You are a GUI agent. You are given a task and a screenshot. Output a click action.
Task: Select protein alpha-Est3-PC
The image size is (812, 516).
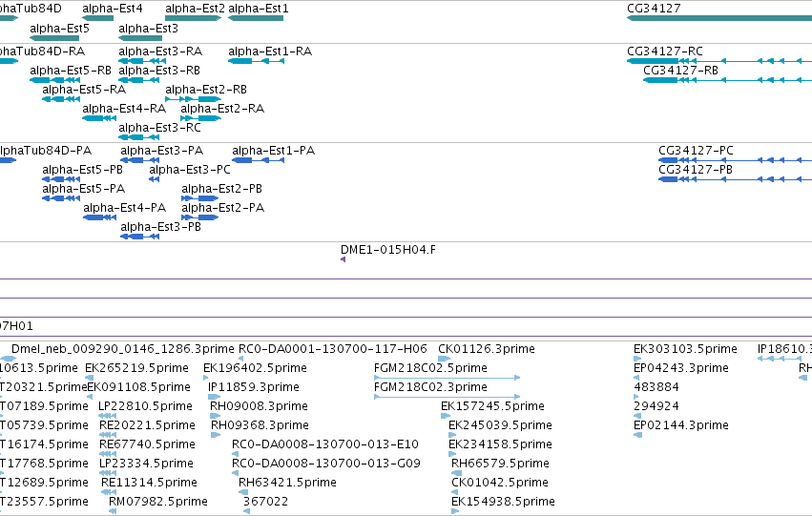[154, 179]
